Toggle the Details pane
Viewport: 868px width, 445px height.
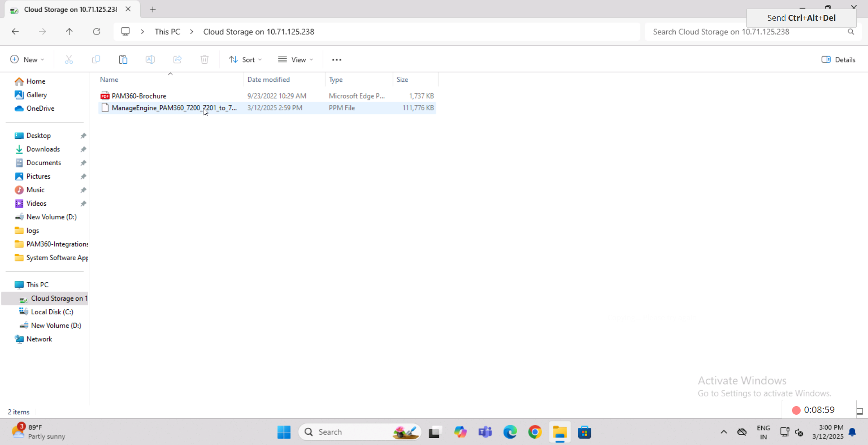pyautogui.click(x=838, y=59)
